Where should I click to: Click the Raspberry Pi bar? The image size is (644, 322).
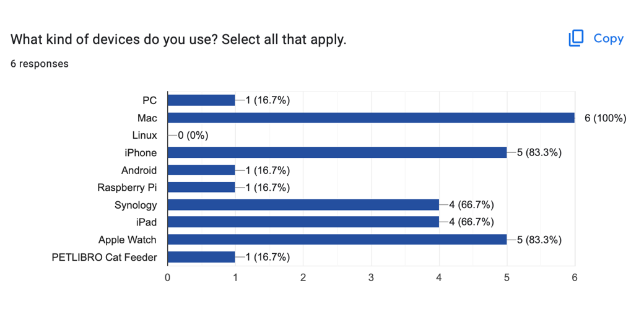click(201, 188)
